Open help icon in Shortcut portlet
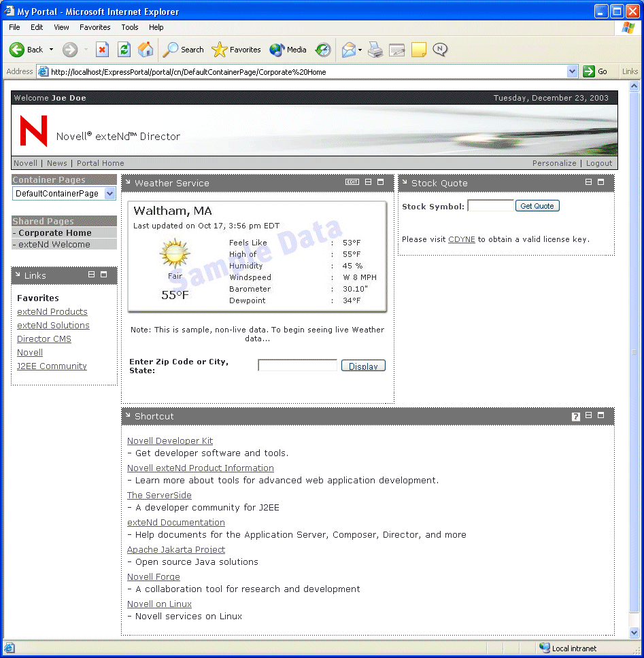Image resolution: width=644 pixels, height=658 pixels. (575, 416)
